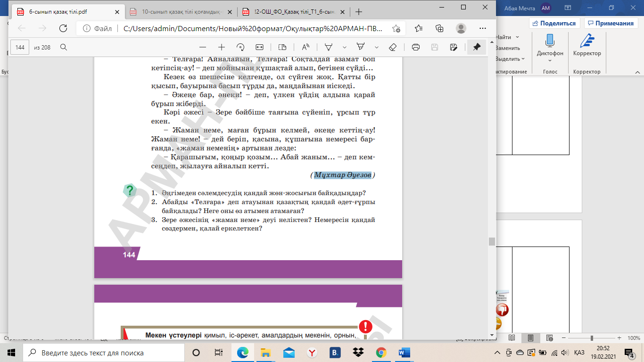The image size is (644, 362).
Task: Click the Edge address bar URL
Action: 253,28
